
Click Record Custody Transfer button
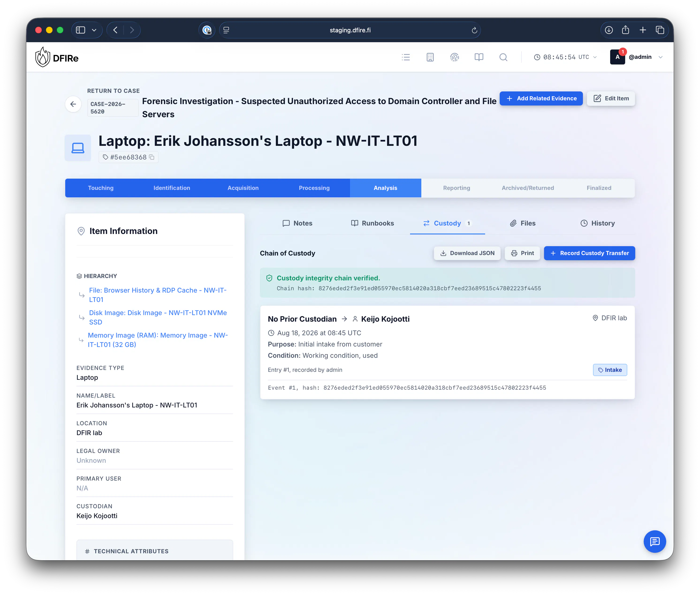[589, 253]
